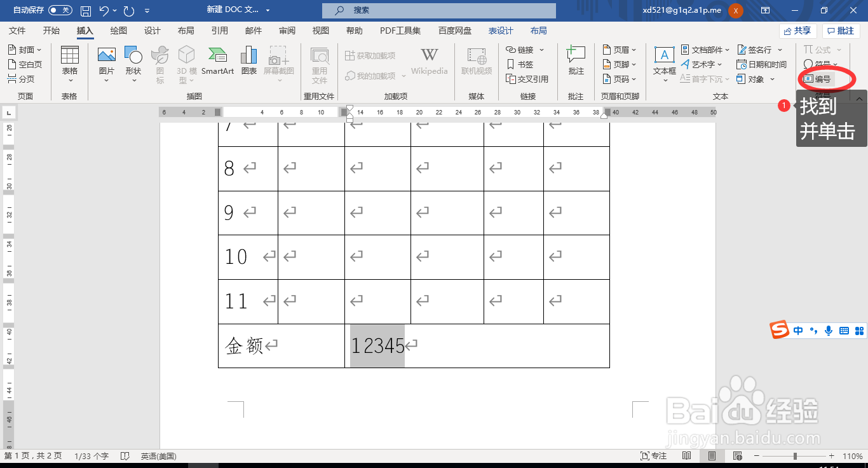Click the 1/33 个字 word count
Screen dimensions: 868x468
pyautogui.click(x=92, y=456)
